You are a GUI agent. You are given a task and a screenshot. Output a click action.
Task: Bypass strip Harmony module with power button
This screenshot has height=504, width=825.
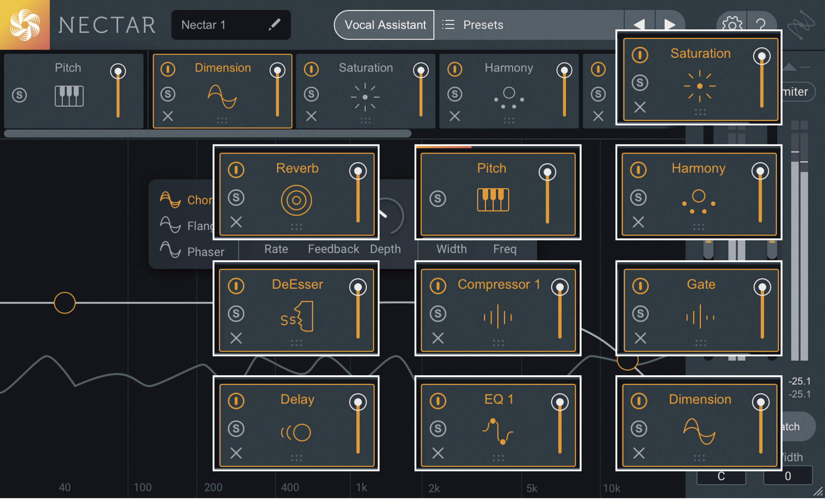pyautogui.click(x=455, y=69)
